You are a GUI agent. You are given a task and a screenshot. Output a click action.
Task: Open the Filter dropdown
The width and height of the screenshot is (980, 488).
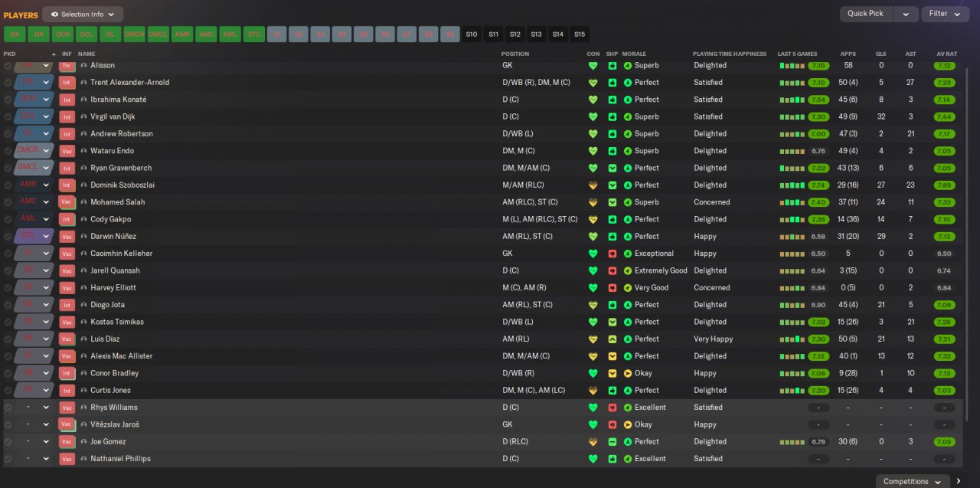click(945, 14)
